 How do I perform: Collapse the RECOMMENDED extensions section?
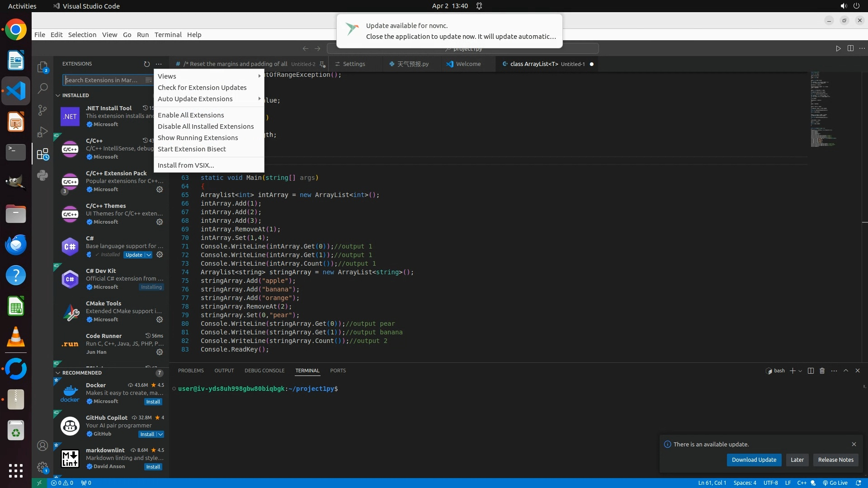tap(58, 373)
